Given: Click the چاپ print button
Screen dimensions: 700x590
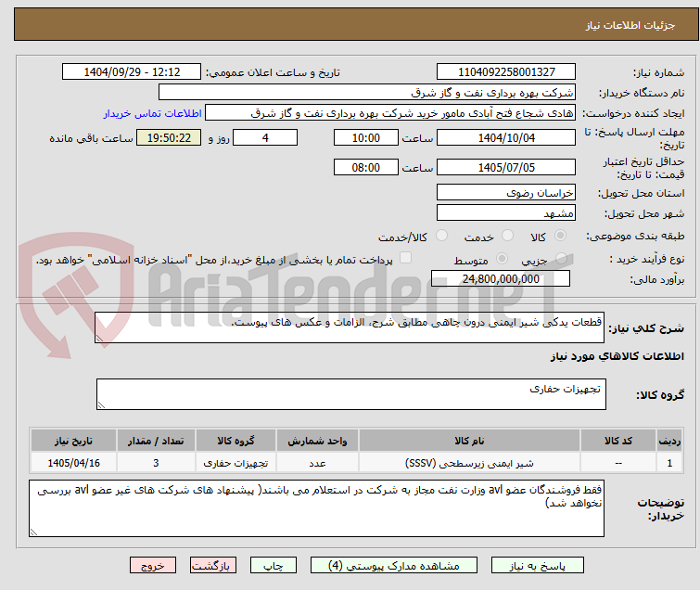Looking at the screenshot, I should point(274,565).
